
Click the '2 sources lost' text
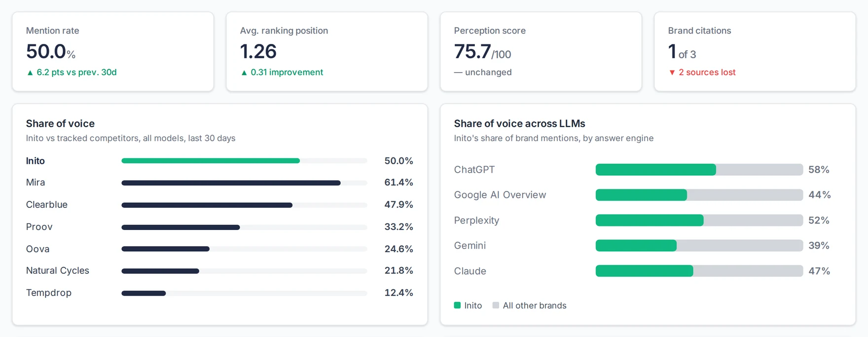[x=707, y=72]
